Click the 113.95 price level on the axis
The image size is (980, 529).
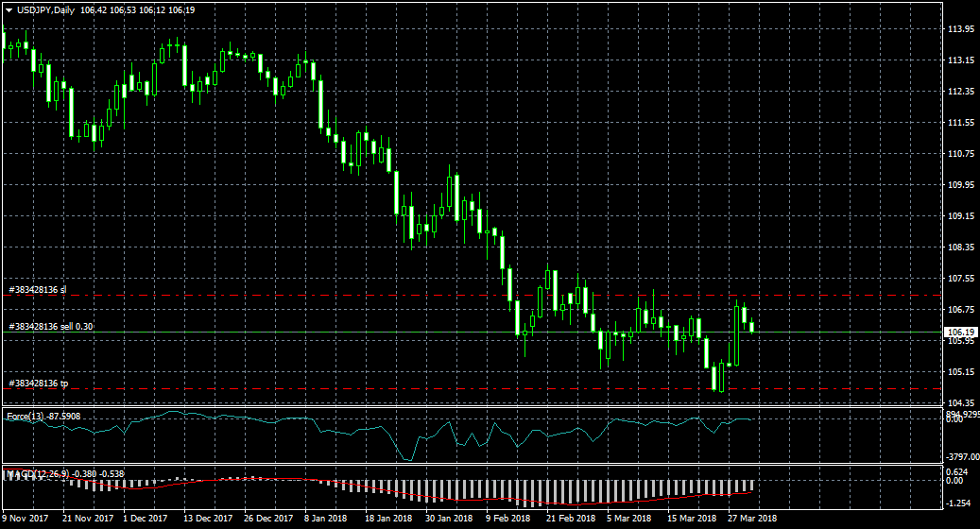pos(960,29)
